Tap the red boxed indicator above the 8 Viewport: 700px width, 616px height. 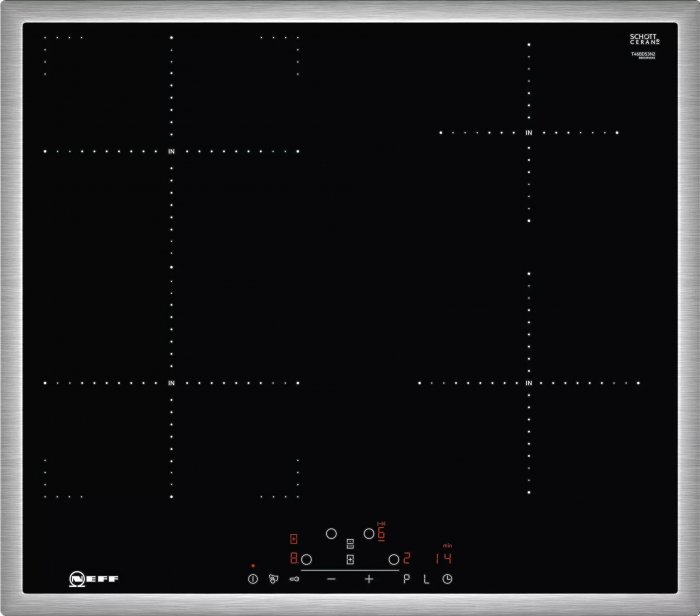click(x=293, y=538)
